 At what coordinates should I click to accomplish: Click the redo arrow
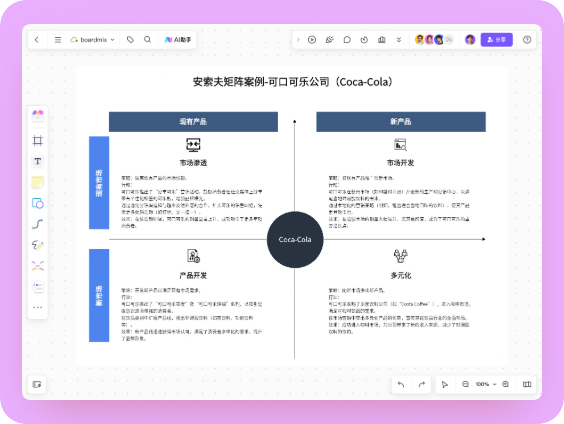422,384
